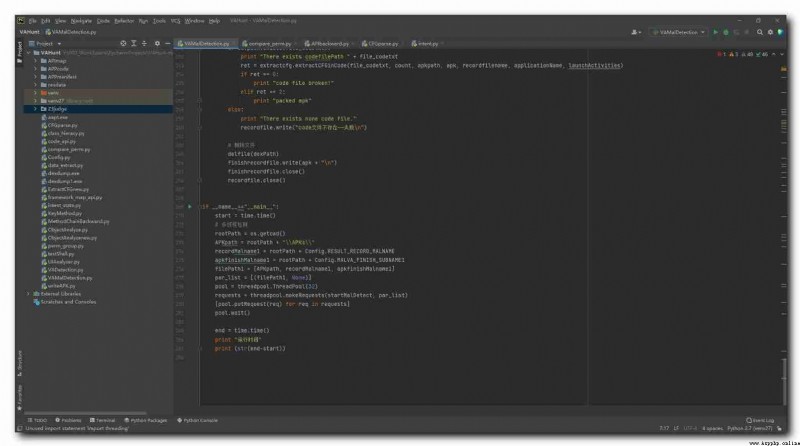The height and width of the screenshot is (446, 800).
Task: Click the green typo checkmark indicator
Action: (x=762, y=54)
